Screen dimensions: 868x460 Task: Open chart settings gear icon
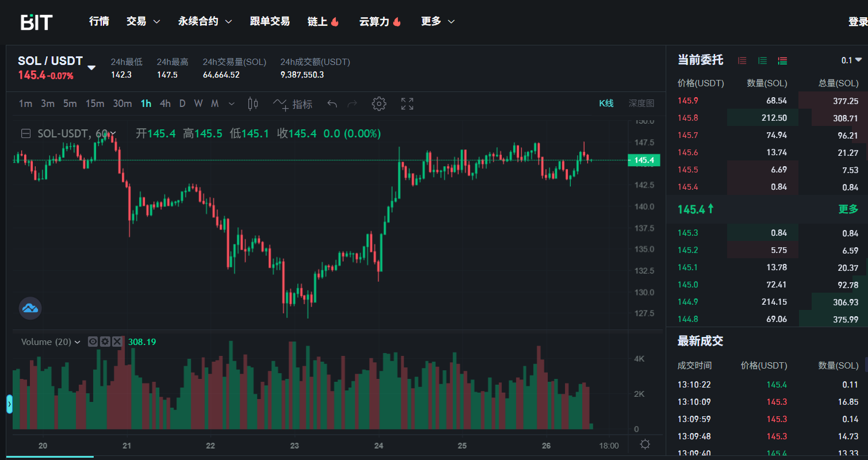[378, 104]
